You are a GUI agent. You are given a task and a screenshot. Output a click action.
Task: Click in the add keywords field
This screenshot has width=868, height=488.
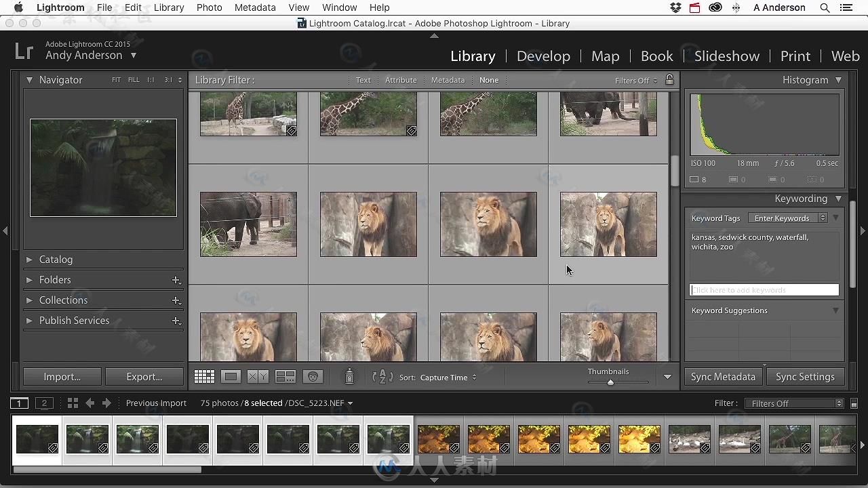tap(764, 290)
